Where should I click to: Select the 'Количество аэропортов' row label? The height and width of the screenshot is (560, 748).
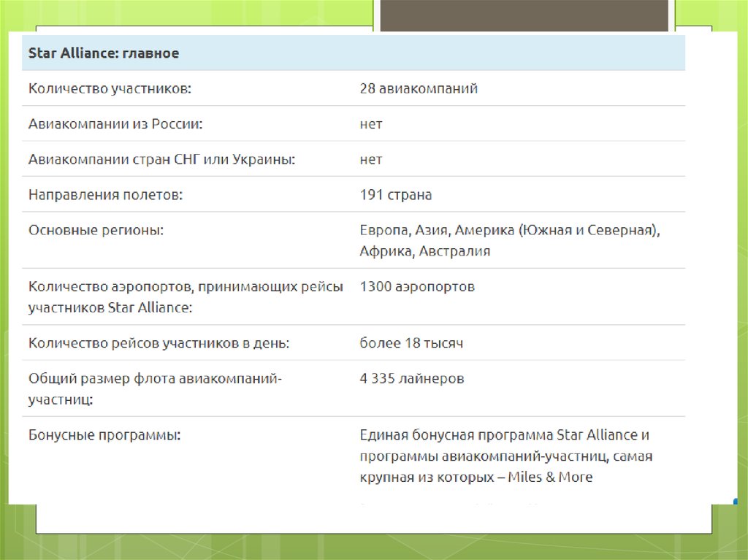[x=186, y=297]
